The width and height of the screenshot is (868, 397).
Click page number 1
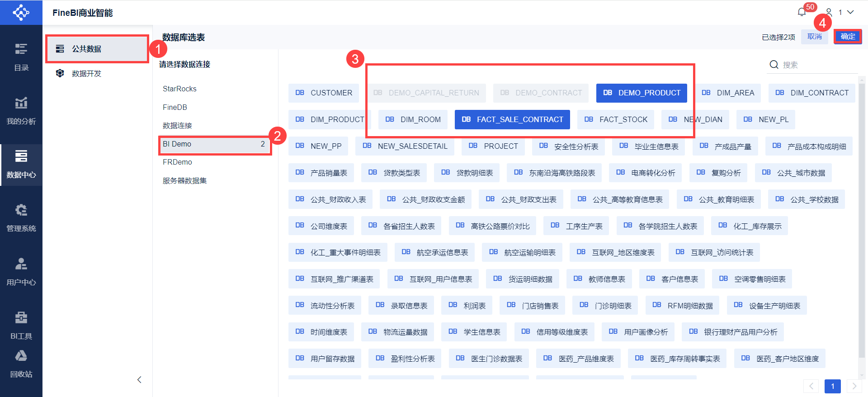pyautogui.click(x=833, y=386)
